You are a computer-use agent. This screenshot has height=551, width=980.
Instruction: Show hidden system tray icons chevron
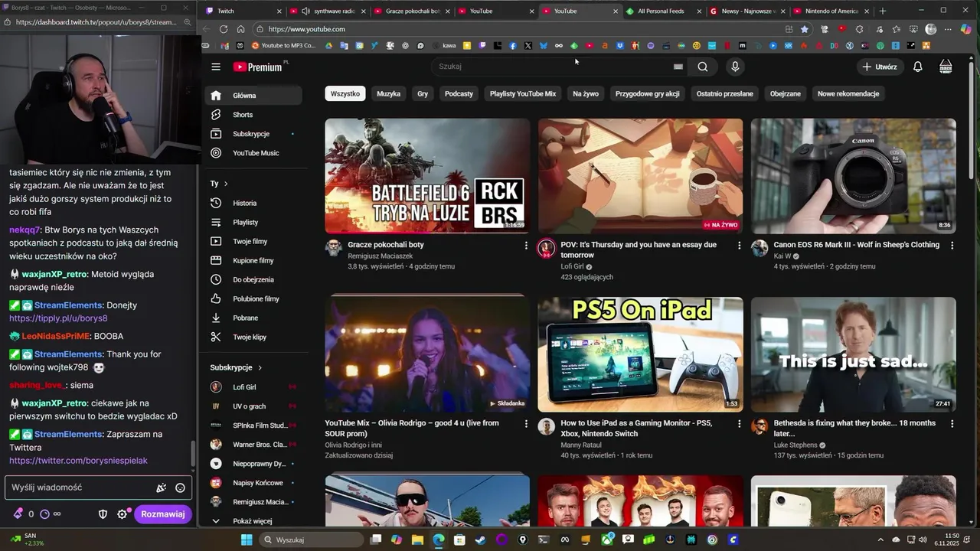click(x=880, y=540)
